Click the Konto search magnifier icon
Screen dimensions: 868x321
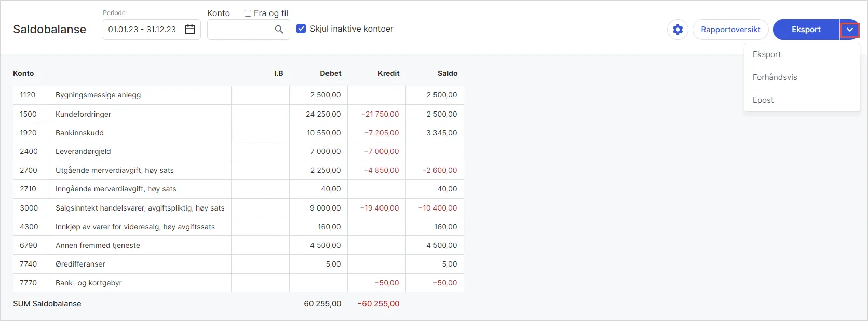[x=279, y=30]
